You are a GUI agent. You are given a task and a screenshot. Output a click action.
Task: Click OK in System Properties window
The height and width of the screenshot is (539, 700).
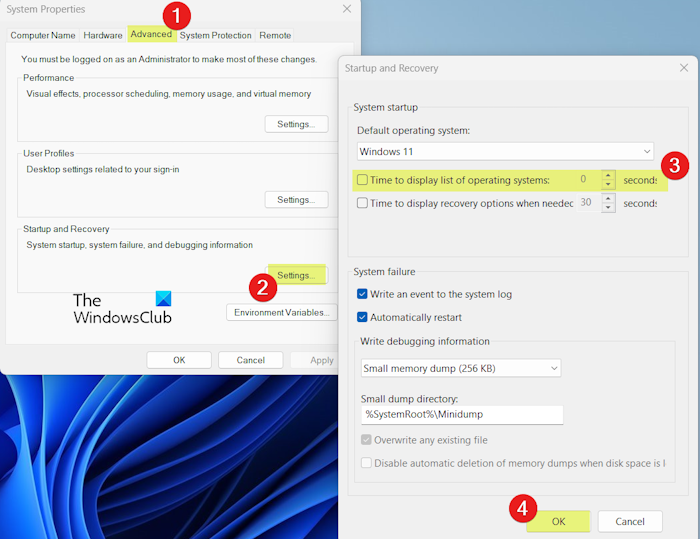coord(179,360)
